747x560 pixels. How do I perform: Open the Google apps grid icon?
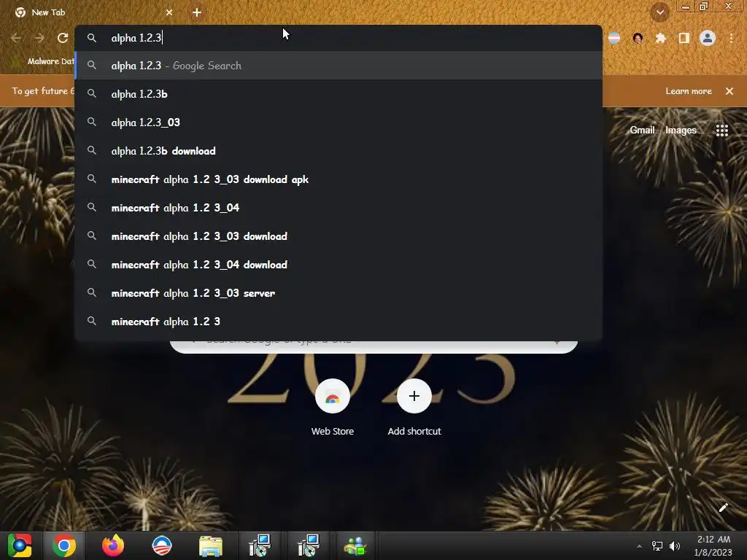[722, 130]
